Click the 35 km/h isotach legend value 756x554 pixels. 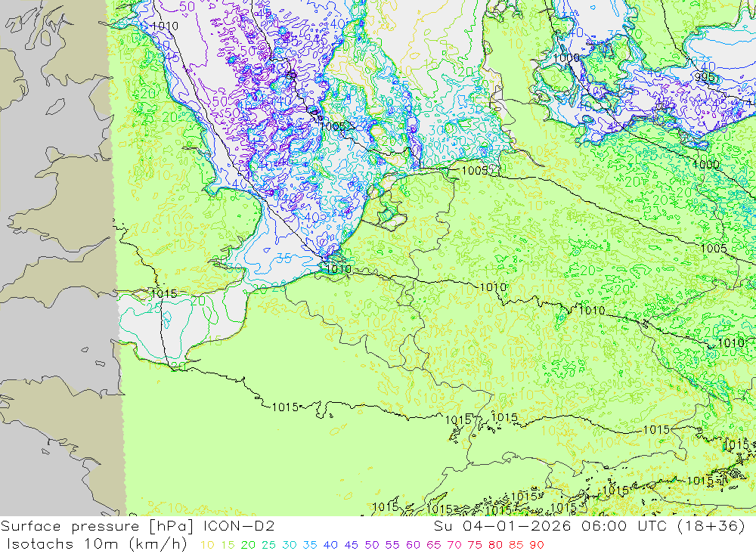click(x=309, y=545)
